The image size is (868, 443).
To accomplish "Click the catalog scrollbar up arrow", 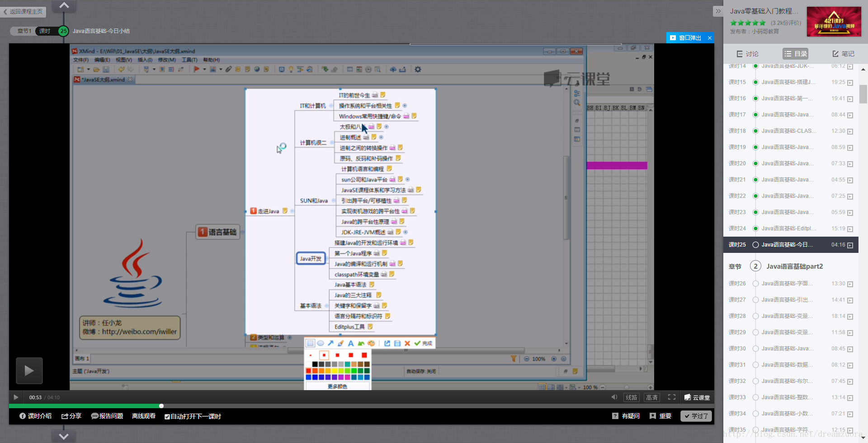I will [x=863, y=69].
